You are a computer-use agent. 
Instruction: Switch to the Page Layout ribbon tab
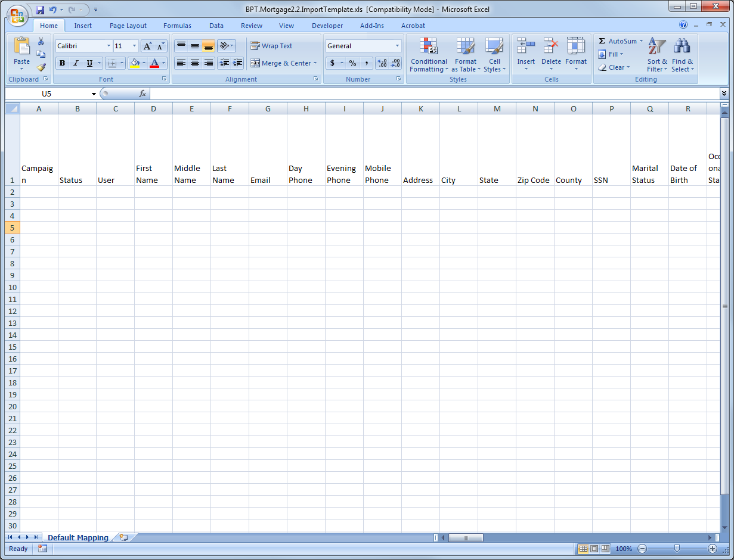pyautogui.click(x=128, y=26)
